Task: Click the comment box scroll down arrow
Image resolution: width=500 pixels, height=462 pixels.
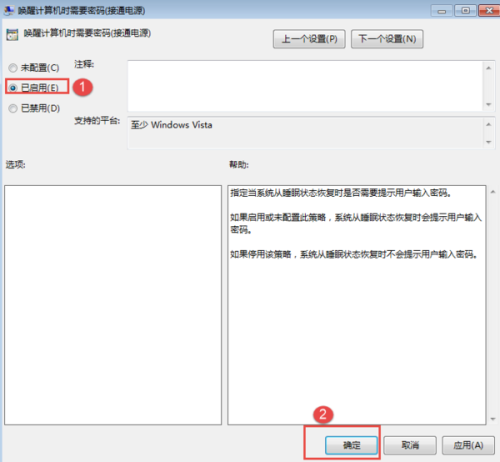Action: point(489,104)
